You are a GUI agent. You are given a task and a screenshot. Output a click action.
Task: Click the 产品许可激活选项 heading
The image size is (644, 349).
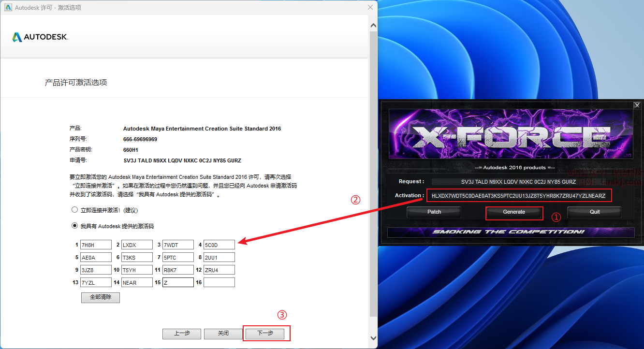pos(76,83)
